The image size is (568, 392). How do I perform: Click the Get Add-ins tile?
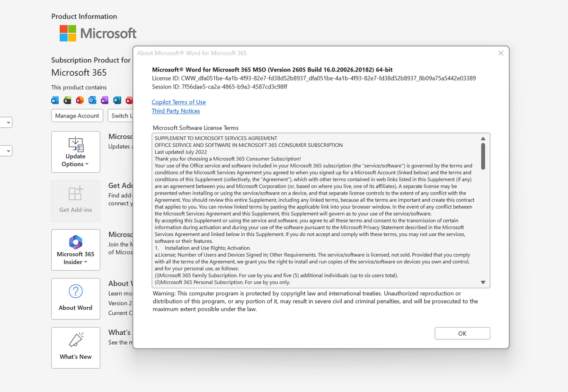click(76, 201)
